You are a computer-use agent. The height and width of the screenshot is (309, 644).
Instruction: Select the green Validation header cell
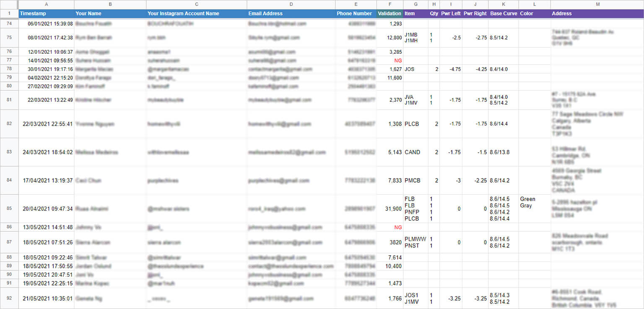tap(390, 13)
